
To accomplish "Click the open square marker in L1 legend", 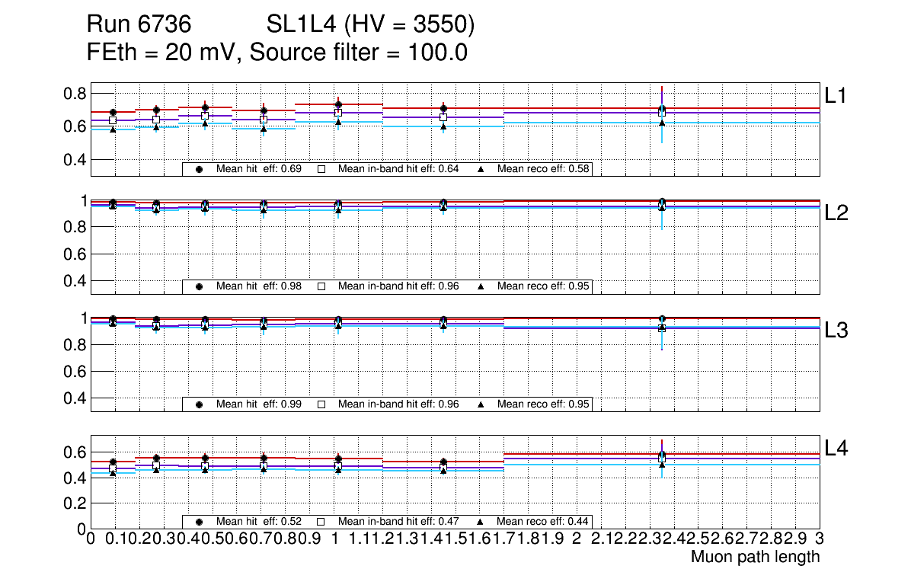I will click(321, 169).
